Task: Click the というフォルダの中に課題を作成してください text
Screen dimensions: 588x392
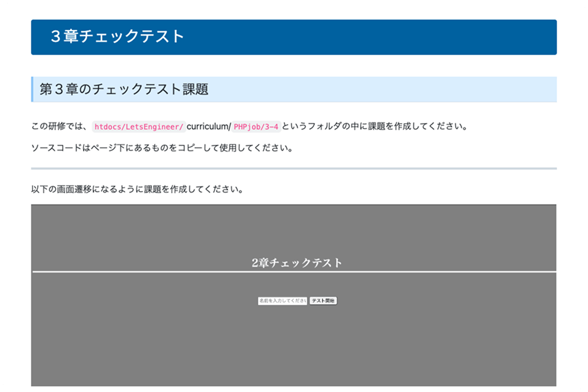Action: (374, 126)
